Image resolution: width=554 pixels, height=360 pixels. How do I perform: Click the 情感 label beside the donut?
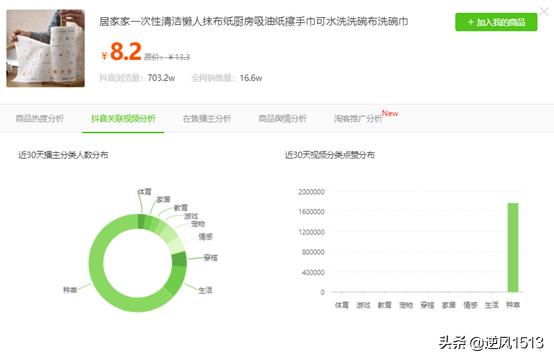point(206,237)
